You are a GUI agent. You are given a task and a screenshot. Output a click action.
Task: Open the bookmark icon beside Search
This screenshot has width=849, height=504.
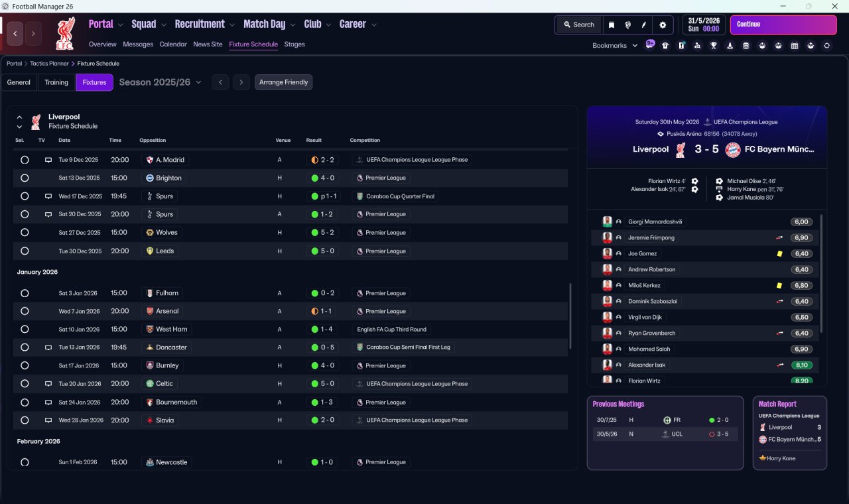pos(612,25)
